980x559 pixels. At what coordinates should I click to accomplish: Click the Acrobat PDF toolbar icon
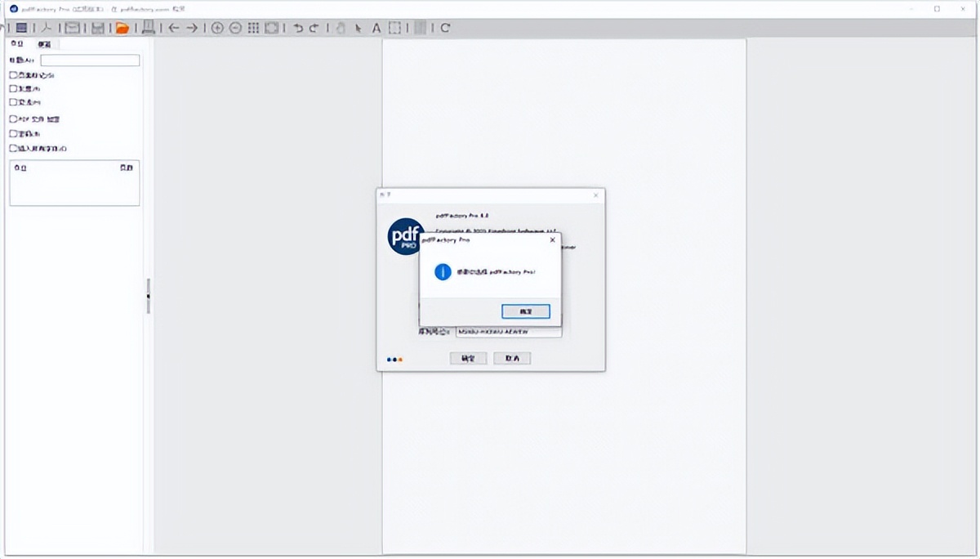tap(47, 28)
